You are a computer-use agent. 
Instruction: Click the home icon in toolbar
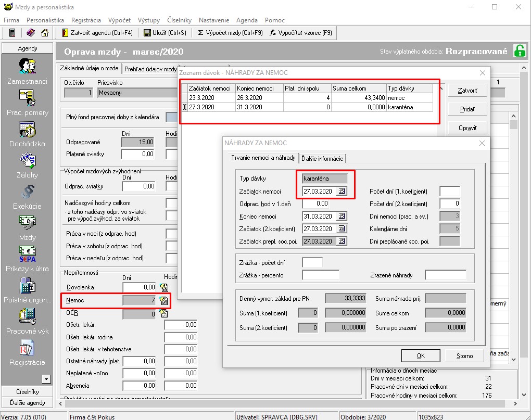(45, 33)
